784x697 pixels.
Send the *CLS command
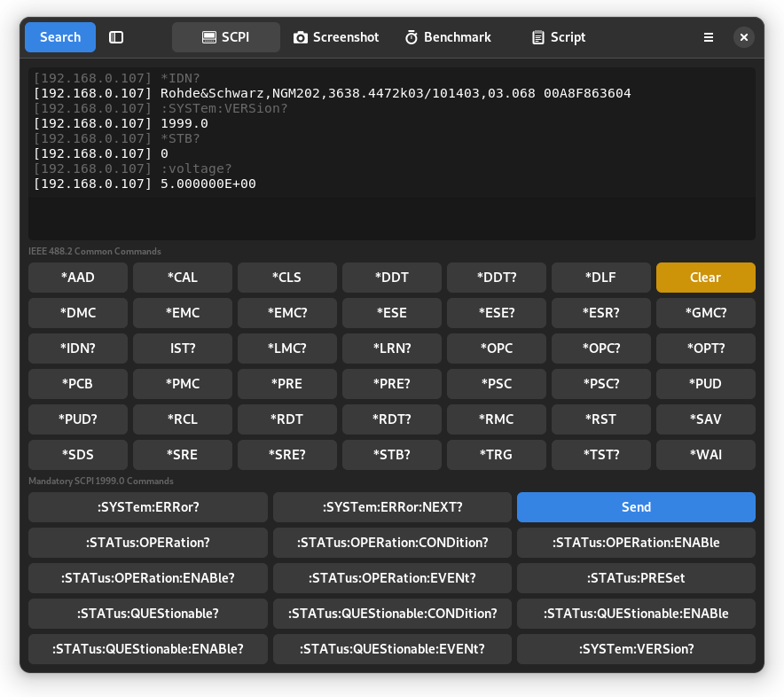[287, 278]
